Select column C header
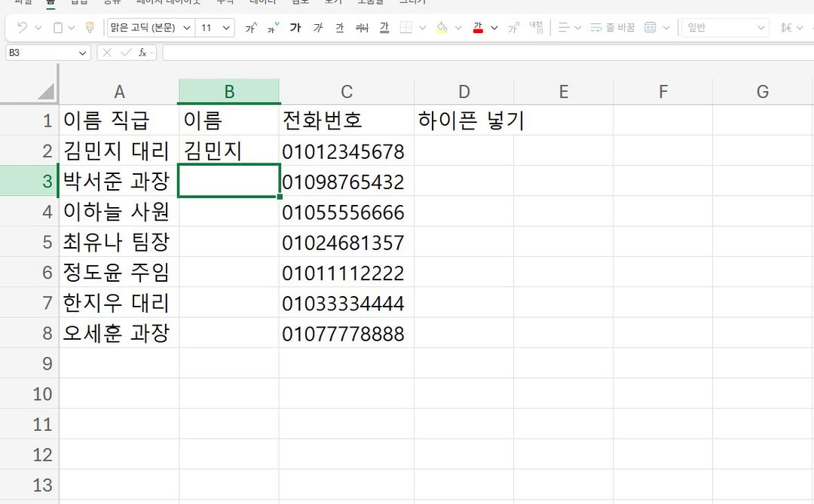This screenshot has height=504, width=814. 346,91
